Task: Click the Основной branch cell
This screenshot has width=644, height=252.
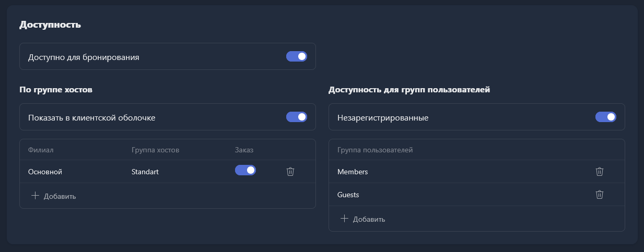Action: coord(45,172)
